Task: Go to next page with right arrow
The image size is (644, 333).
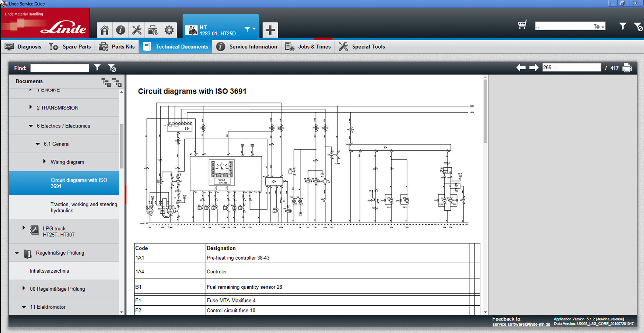Action: click(x=534, y=67)
